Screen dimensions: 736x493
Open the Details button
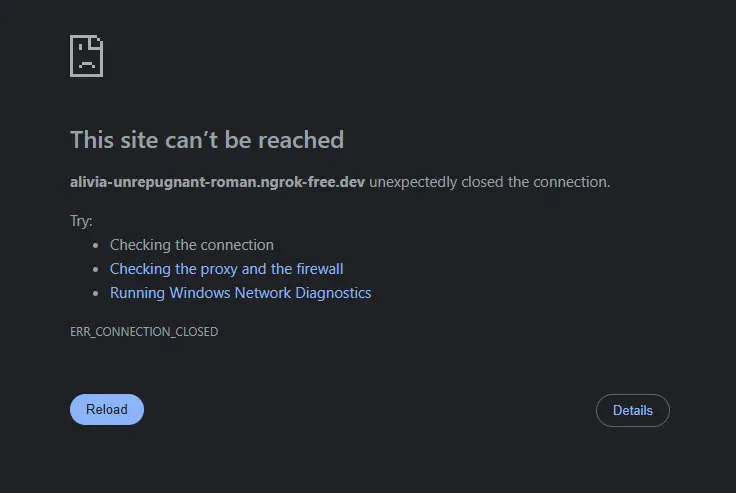pyautogui.click(x=633, y=410)
